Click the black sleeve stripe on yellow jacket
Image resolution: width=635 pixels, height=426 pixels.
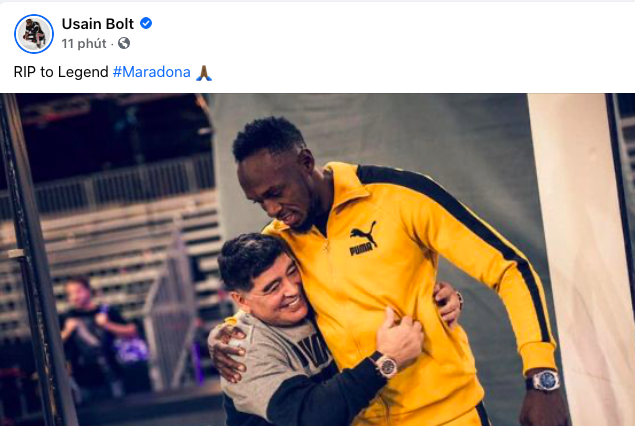click(458, 227)
